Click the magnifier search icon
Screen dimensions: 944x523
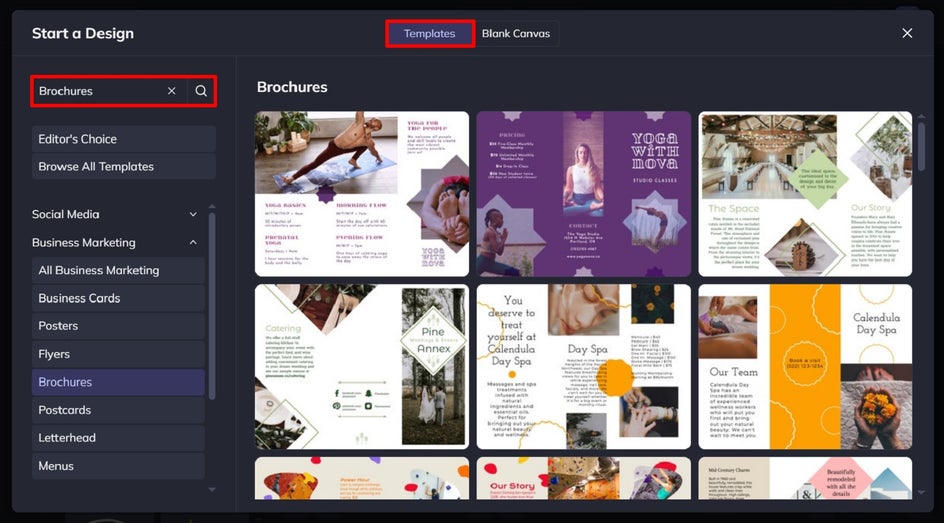(x=201, y=91)
